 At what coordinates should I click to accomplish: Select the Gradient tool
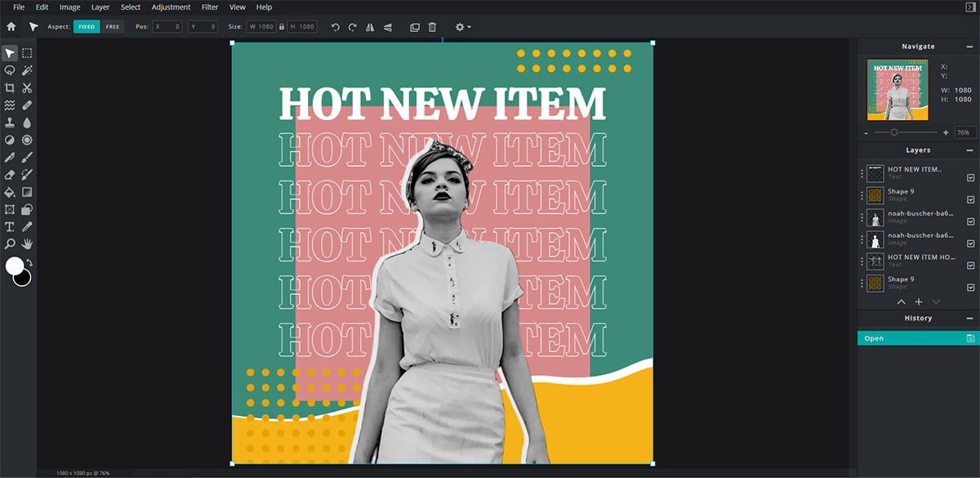pyautogui.click(x=27, y=192)
